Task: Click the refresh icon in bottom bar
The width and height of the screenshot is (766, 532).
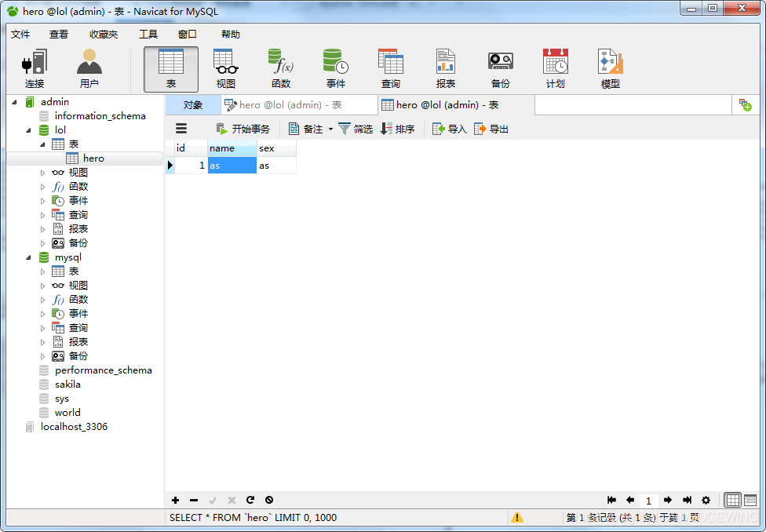Action: click(x=250, y=500)
